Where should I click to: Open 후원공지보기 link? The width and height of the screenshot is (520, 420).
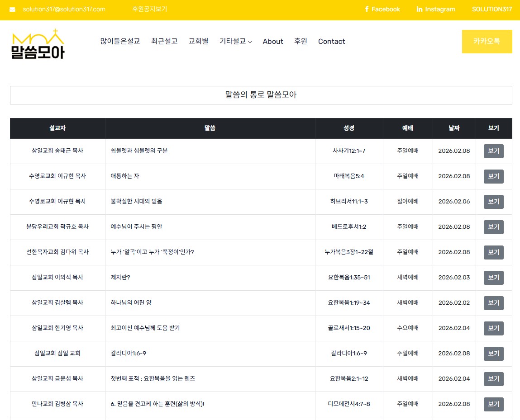[x=149, y=9]
